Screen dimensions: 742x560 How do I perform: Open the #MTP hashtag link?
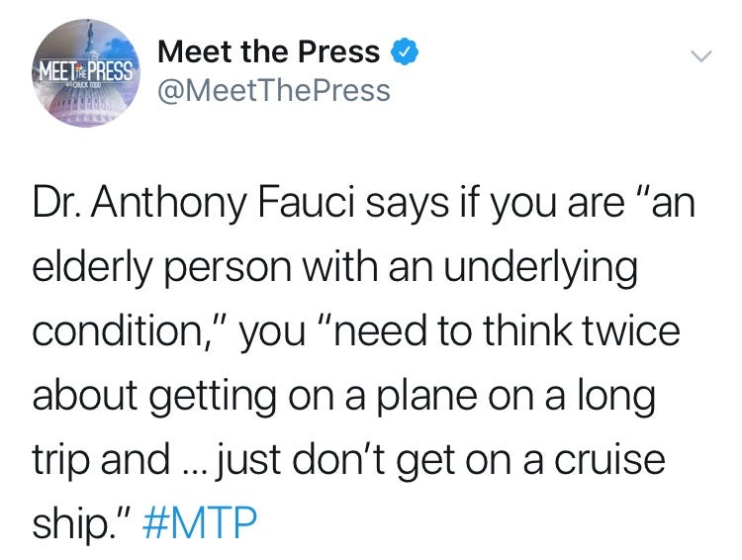(200, 522)
